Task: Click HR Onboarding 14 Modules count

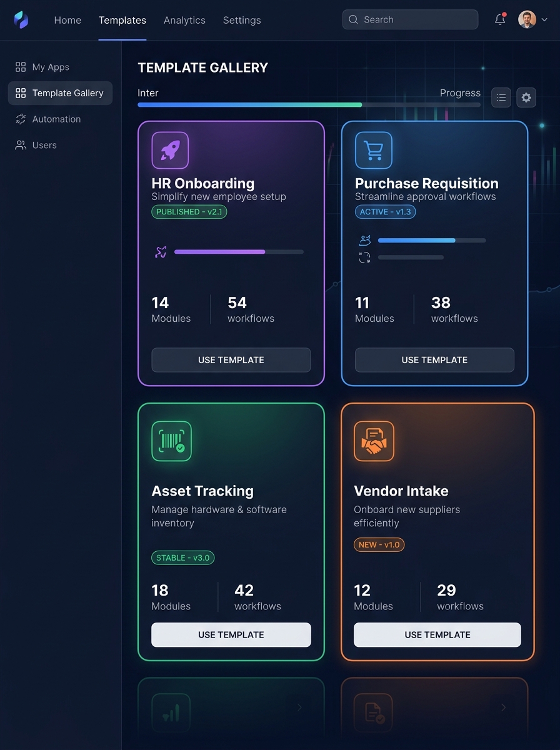Action: (171, 309)
